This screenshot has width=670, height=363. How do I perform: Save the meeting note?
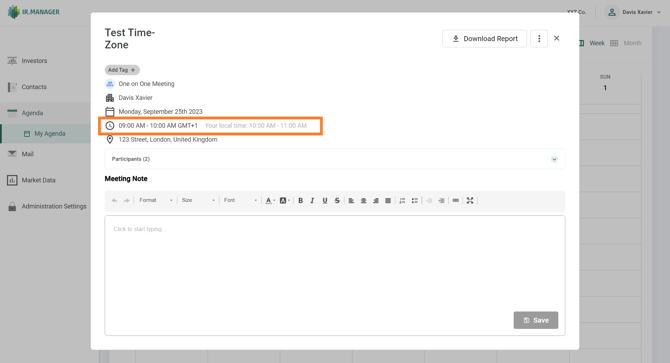point(536,320)
